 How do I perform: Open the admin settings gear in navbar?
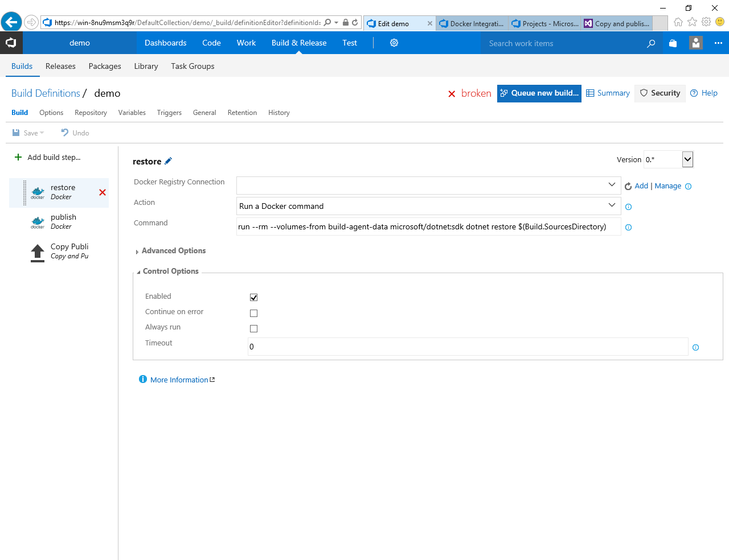[394, 43]
